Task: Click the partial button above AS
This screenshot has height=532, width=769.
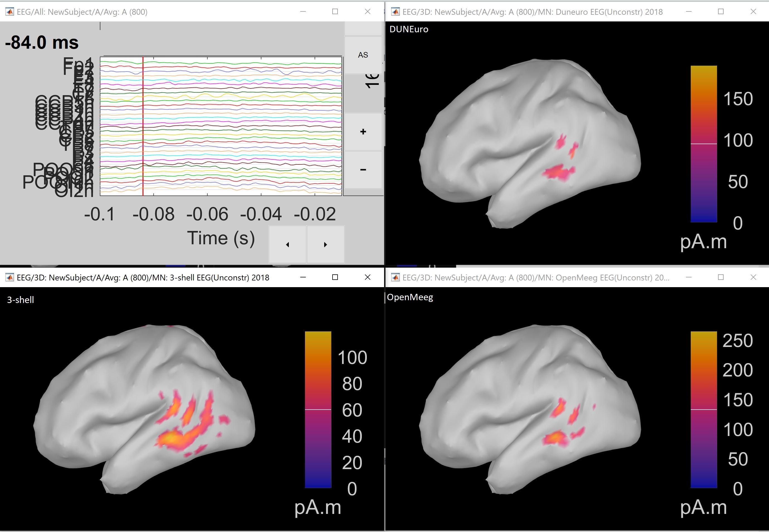Action: point(363,29)
